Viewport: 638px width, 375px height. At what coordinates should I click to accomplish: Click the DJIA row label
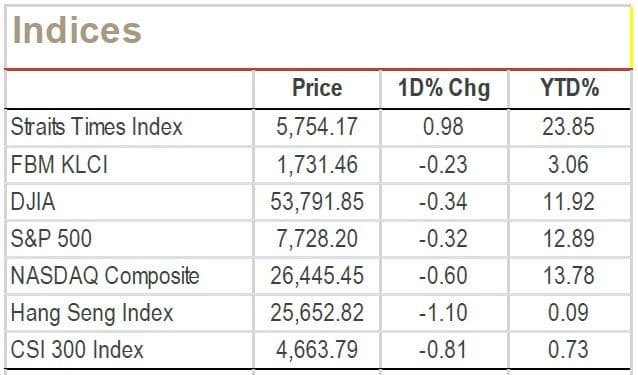pyautogui.click(x=33, y=202)
